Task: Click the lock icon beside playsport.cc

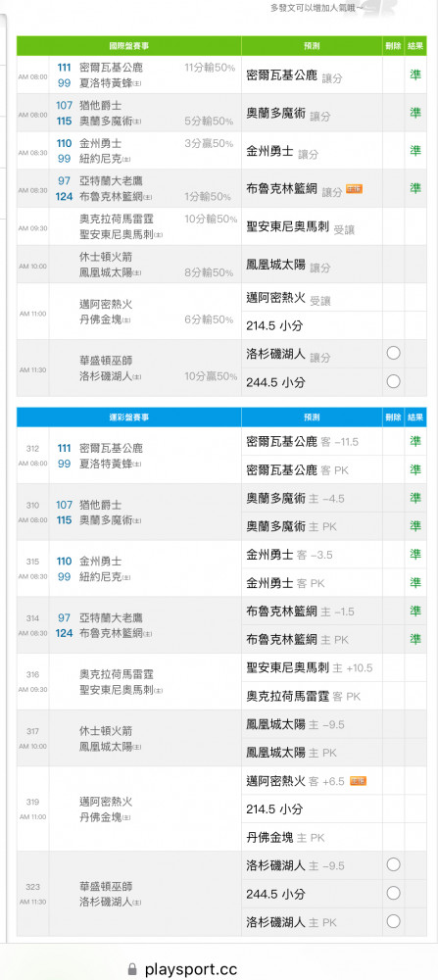Action: 132,969
